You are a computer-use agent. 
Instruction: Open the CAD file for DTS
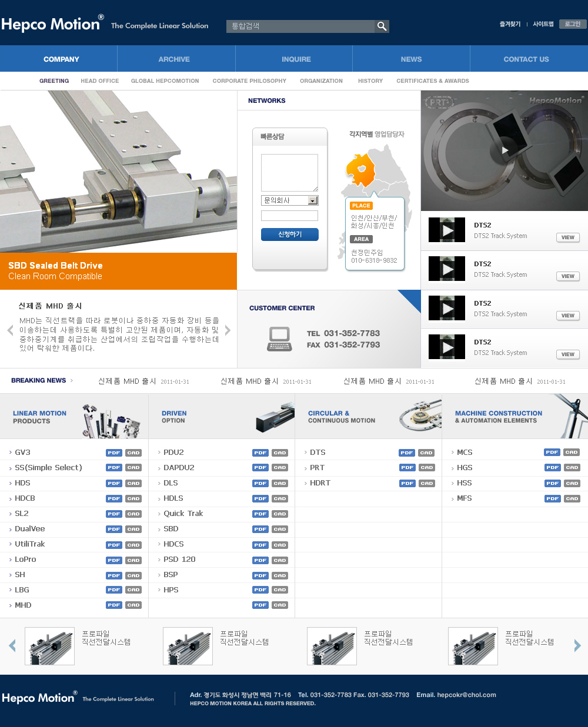(x=426, y=453)
